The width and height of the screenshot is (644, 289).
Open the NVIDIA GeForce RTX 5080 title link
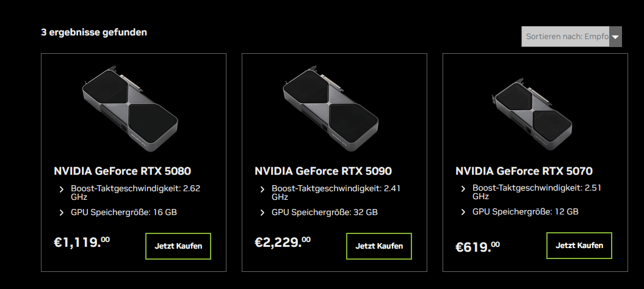(126, 171)
